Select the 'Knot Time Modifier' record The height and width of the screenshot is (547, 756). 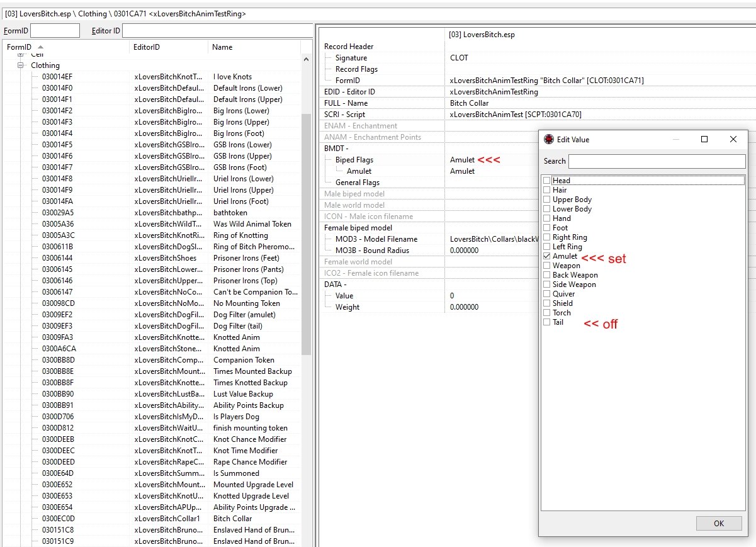[x=151, y=451]
